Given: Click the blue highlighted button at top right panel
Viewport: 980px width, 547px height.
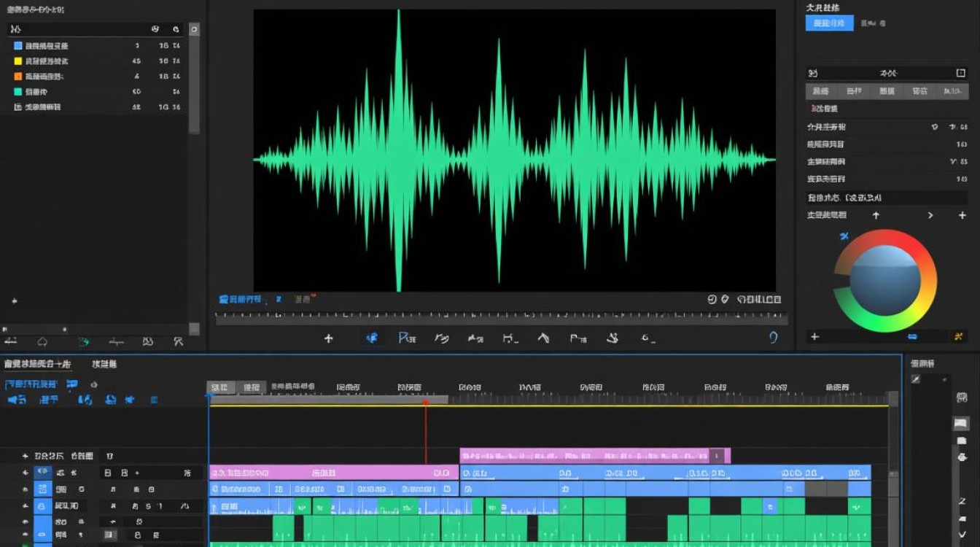Looking at the screenshot, I should 829,23.
